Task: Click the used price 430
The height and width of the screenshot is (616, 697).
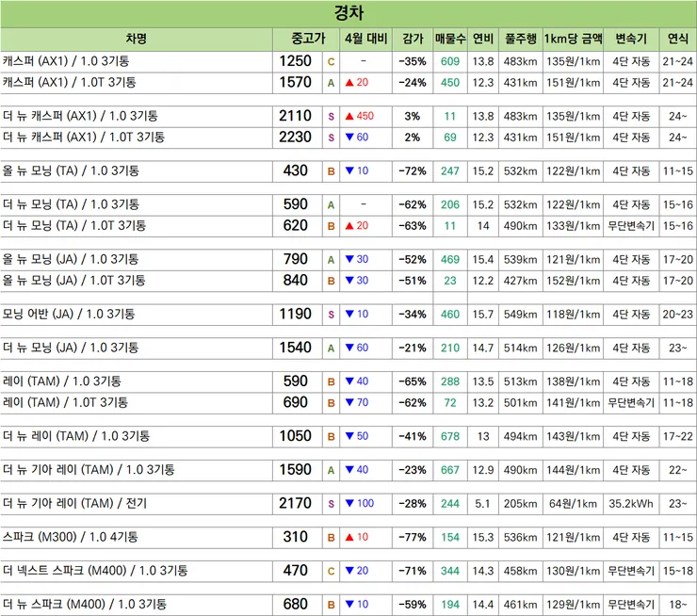Action: click(x=295, y=170)
